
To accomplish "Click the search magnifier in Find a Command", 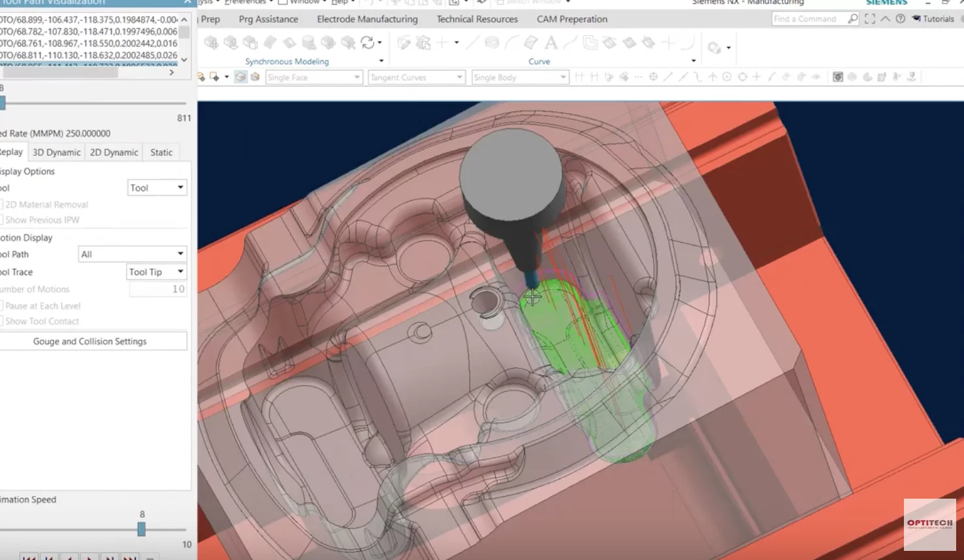I will (x=852, y=19).
